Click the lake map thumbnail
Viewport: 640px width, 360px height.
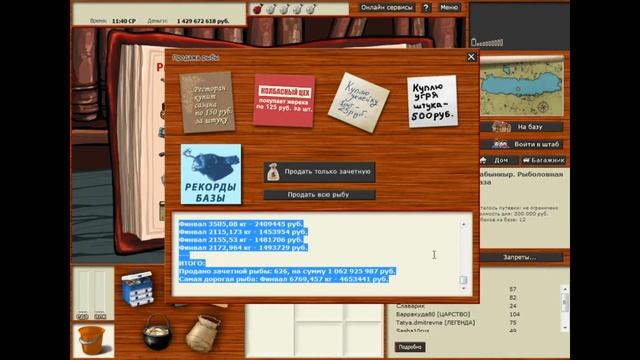point(522,87)
